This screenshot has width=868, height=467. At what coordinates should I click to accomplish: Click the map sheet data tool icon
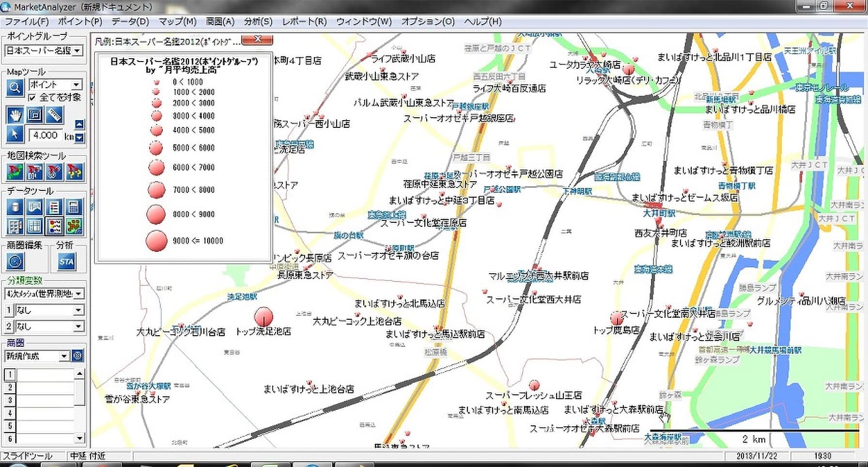[x=35, y=207]
